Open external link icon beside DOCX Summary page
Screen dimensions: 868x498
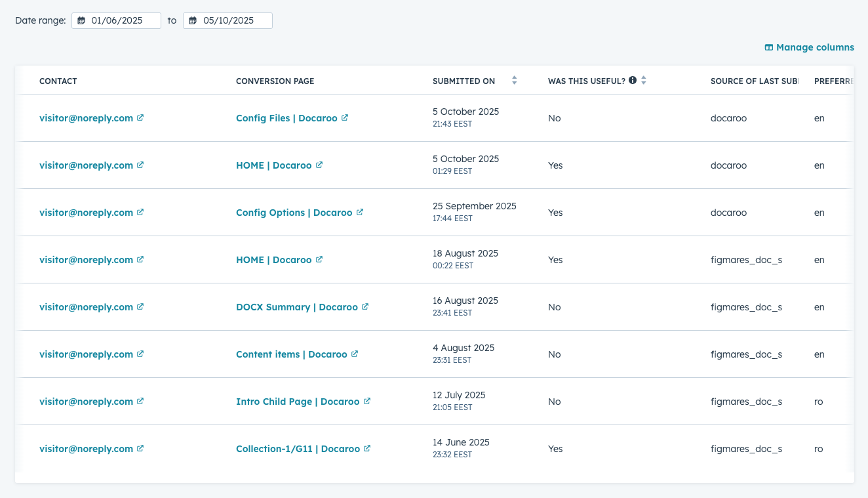tap(365, 307)
